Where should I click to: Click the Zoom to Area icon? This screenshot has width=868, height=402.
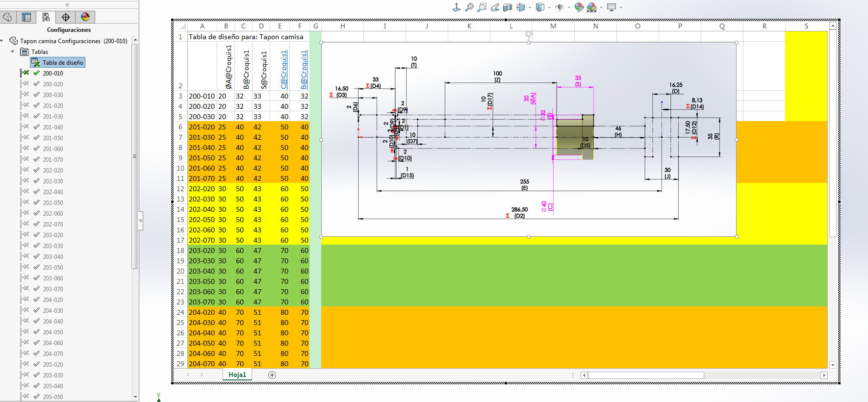click(482, 7)
